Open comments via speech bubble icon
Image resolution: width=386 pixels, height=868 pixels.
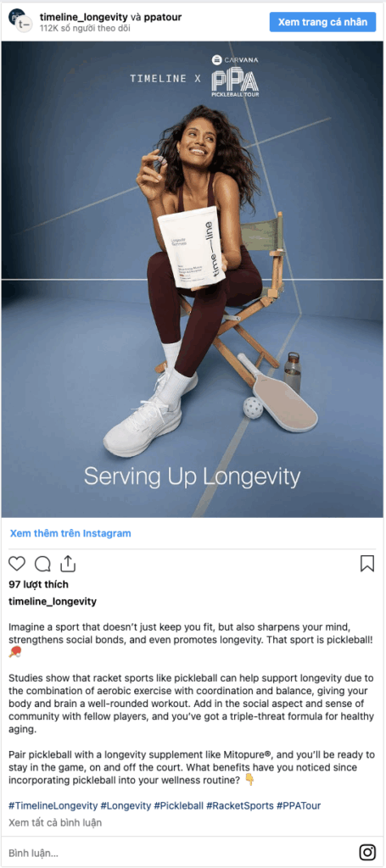pyautogui.click(x=42, y=564)
